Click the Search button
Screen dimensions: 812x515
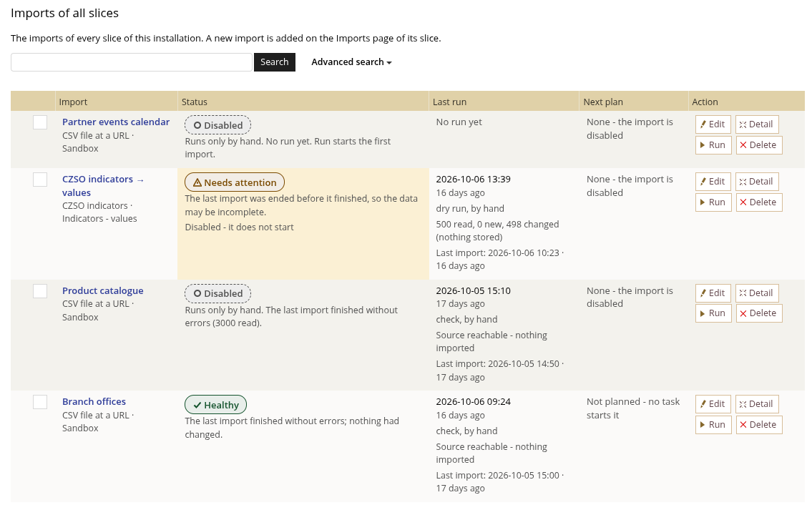coord(275,62)
